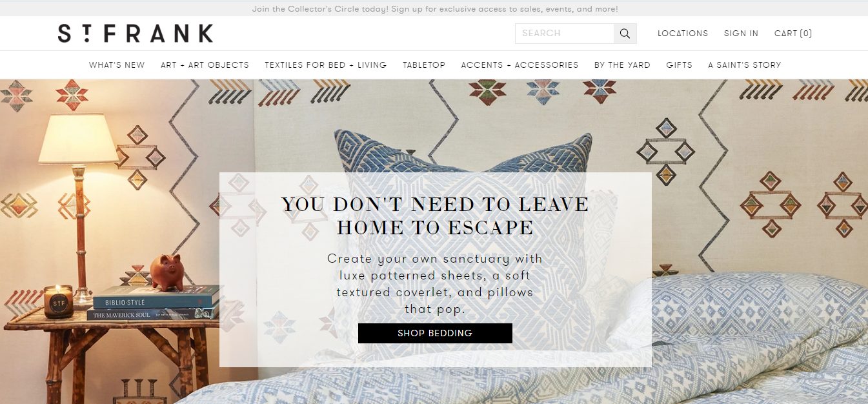The image size is (868, 404).
Task: Expand Textiles for Bed + Living menu
Action: tap(326, 65)
